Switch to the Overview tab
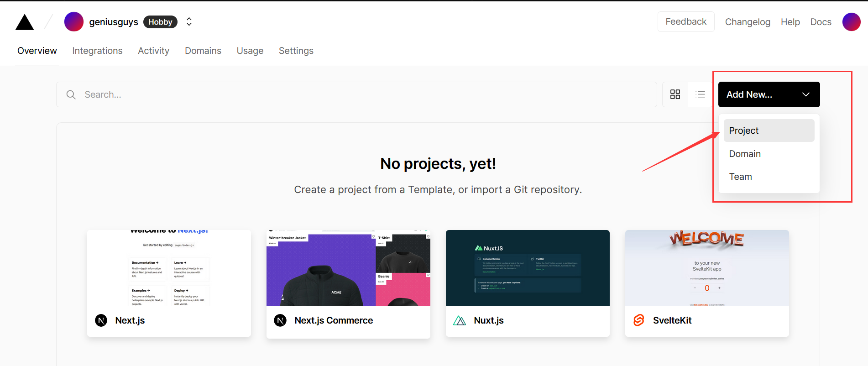Image resolution: width=868 pixels, height=366 pixels. [37, 51]
